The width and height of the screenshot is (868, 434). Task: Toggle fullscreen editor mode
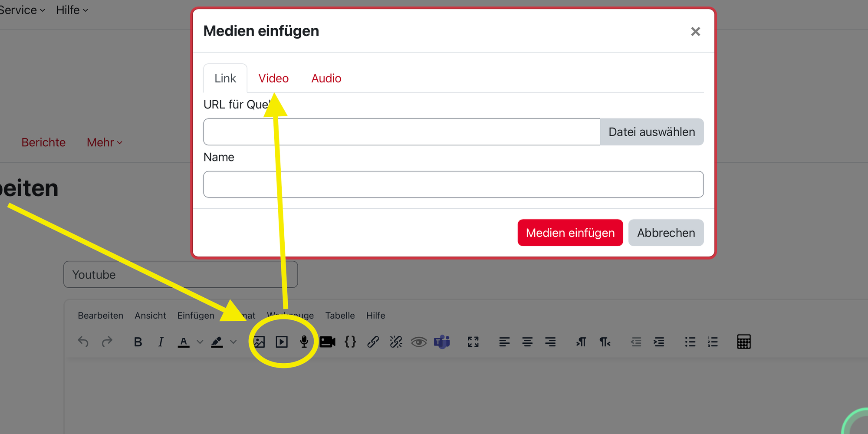click(x=473, y=342)
